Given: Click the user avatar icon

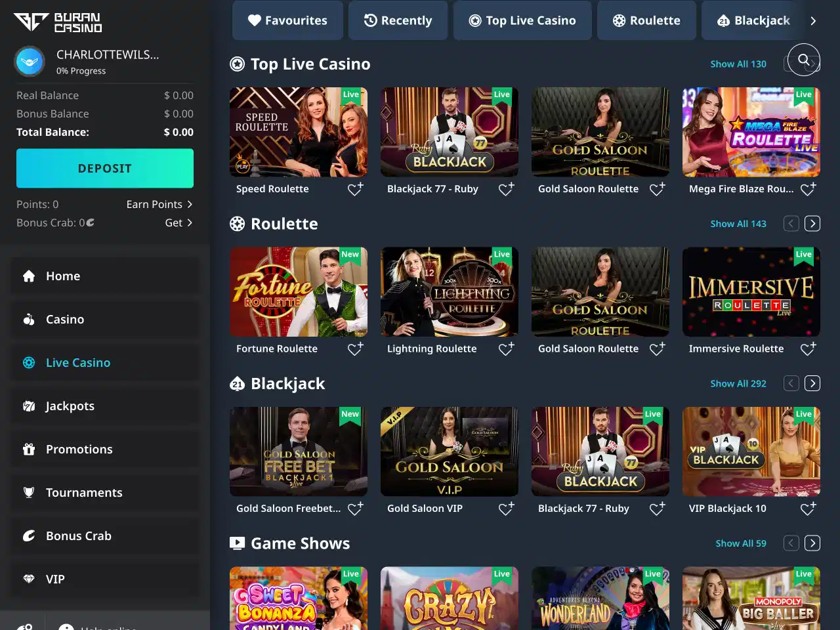Looking at the screenshot, I should pos(30,62).
